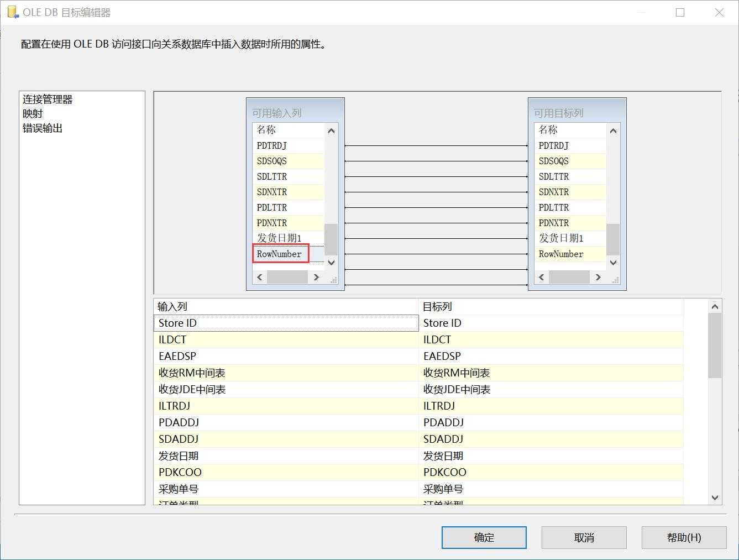Select PDLTTR in available destination columns

(x=570, y=207)
